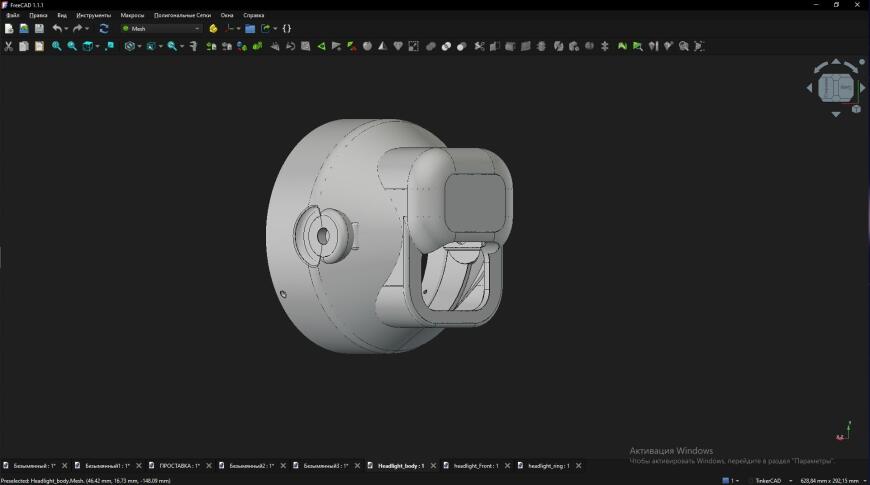This screenshot has width=870, height=485.
Task: Click the Cut mesh scissors icon
Action: tap(479, 46)
